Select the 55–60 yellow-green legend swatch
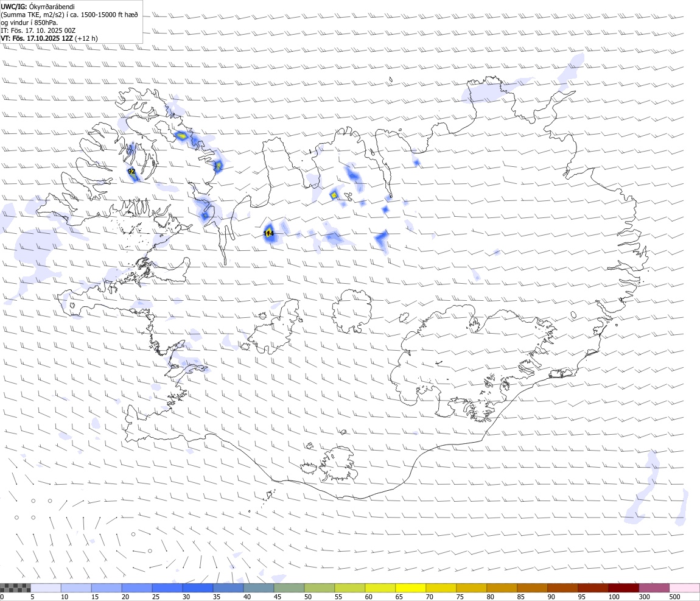The height and width of the screenshot is (601, 700). (x=350, y=588)
